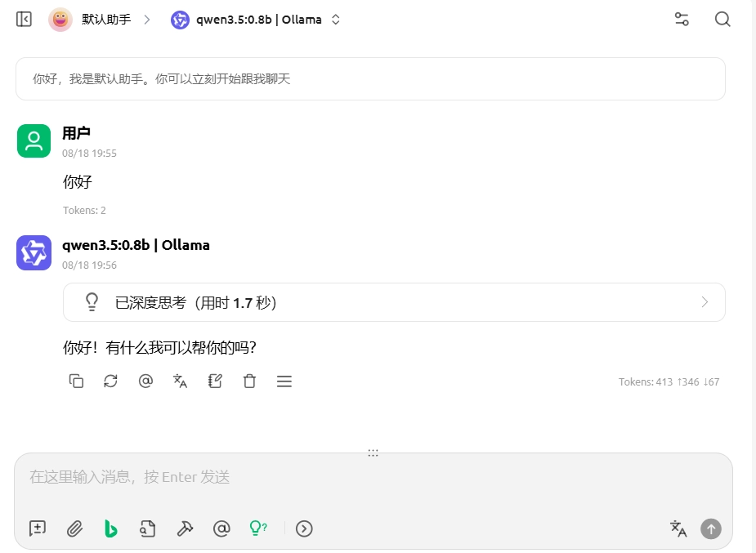Open chat settings sliders icon

pyautogui.click(x=682, y=20)
